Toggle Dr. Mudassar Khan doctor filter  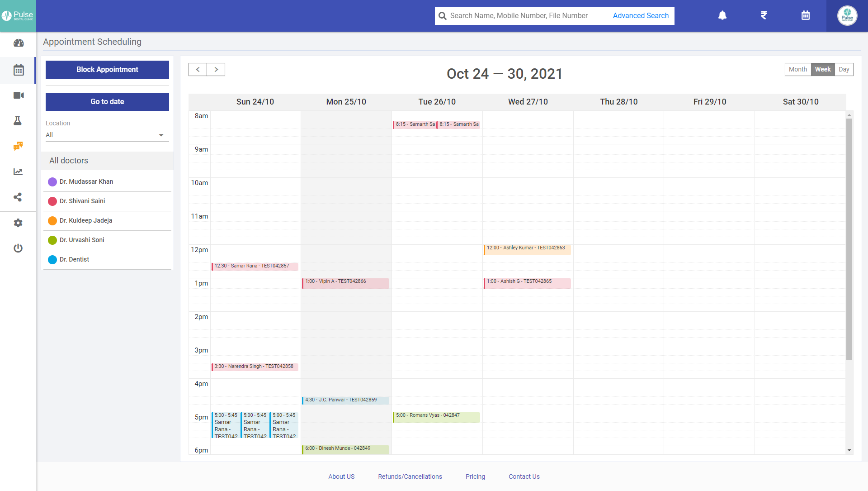(86, 181)
